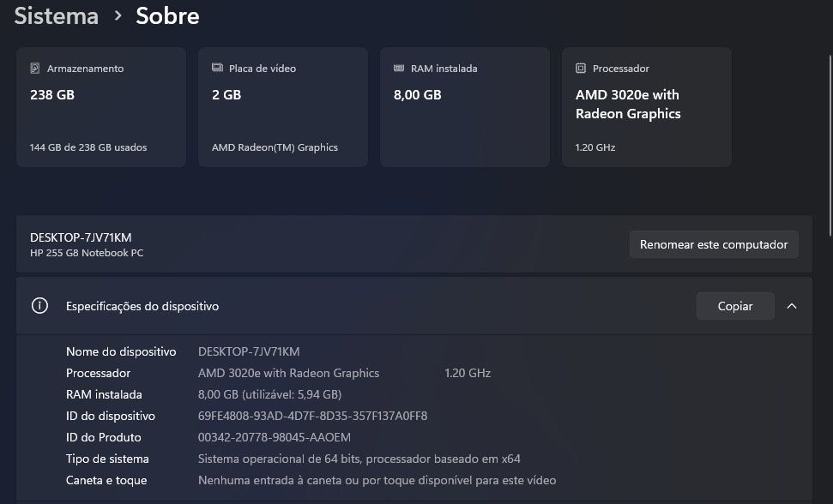Copy device specifications with Copiar

click(735, 306)
